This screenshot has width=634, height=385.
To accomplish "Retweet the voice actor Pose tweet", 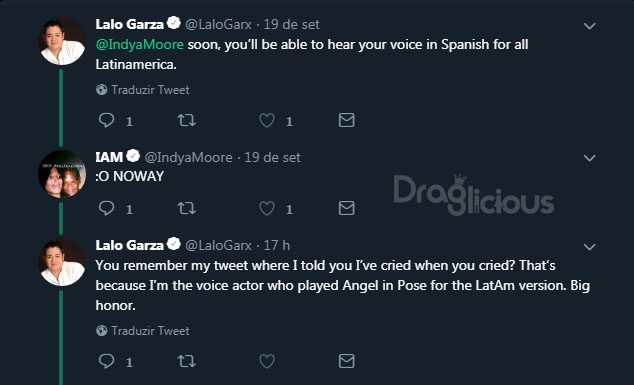I will tap(186, 361).
